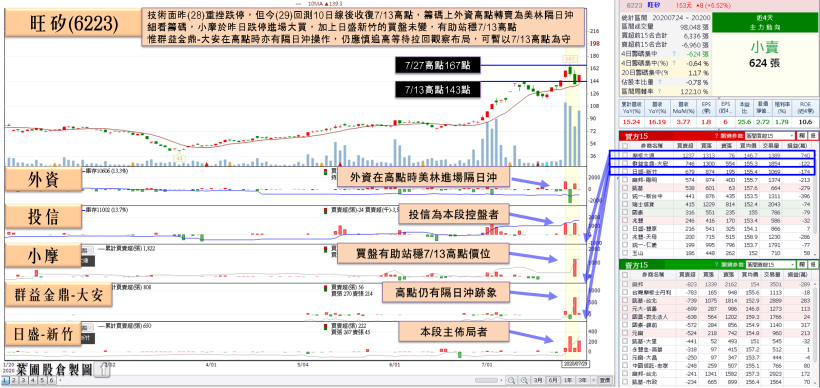Viewport: 820px width, 388px height.
Task: Tick checkbox for 玉山 buyer row
Action: coord(625,253)
